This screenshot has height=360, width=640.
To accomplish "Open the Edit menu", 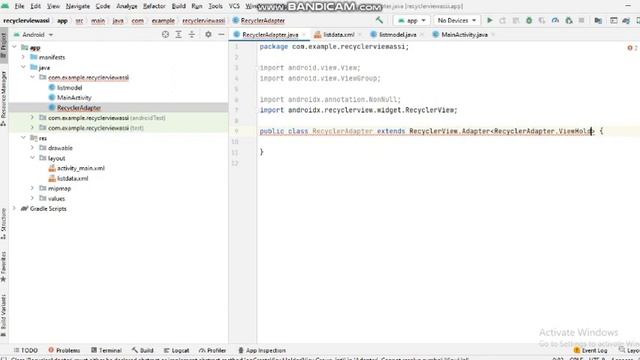I will click(36, 6).
